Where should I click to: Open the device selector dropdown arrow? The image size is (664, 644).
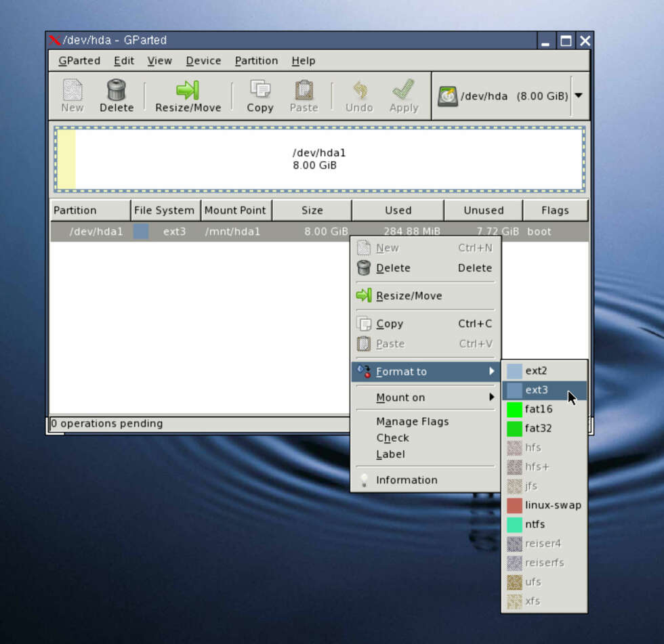tap(579, 95)
